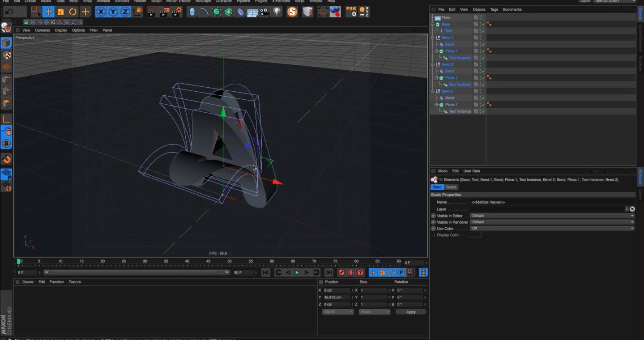The height and width of the screenshot is (340, 644).
Task: Click the red Record Active Objects button
Action: (341, 272)
